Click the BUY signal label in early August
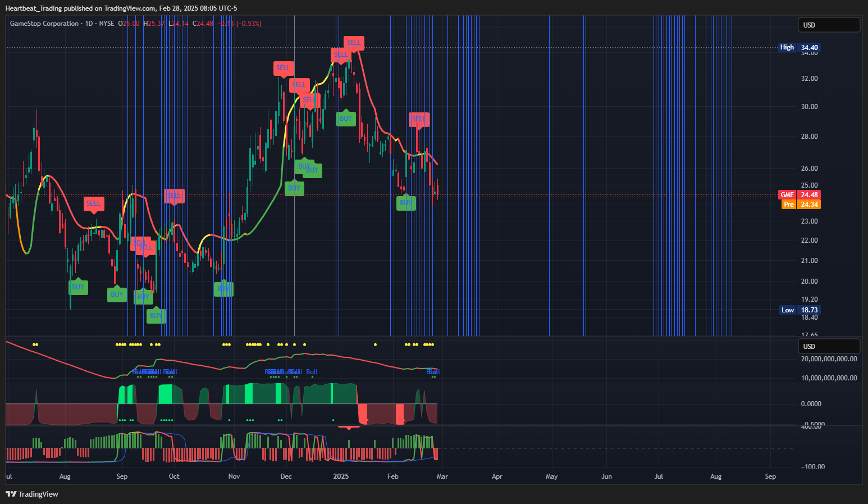The height and width of the screenshot is (504, 868). click(x=78, y=287)
